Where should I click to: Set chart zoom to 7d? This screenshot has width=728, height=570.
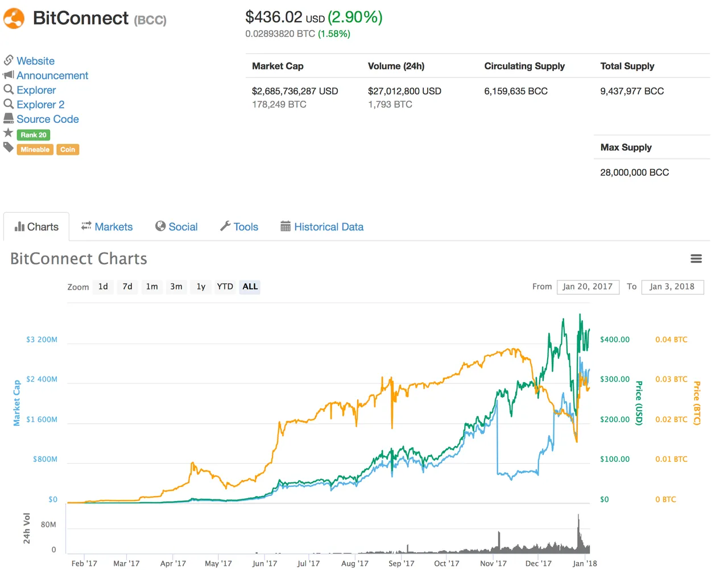coord(127,287)
